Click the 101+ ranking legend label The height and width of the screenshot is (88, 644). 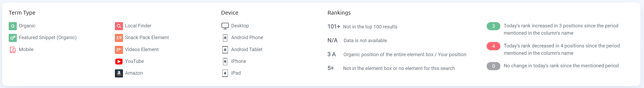(x=334, y=27)
